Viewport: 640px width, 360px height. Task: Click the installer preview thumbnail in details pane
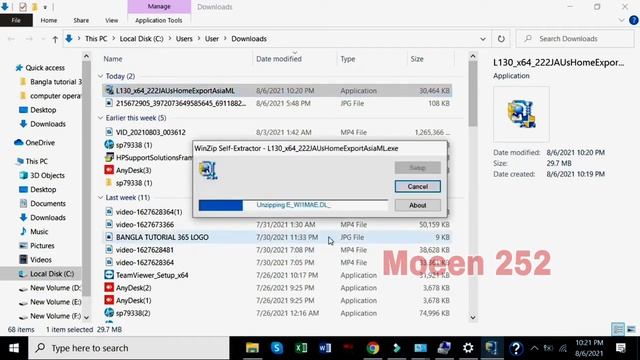(521, 114)
